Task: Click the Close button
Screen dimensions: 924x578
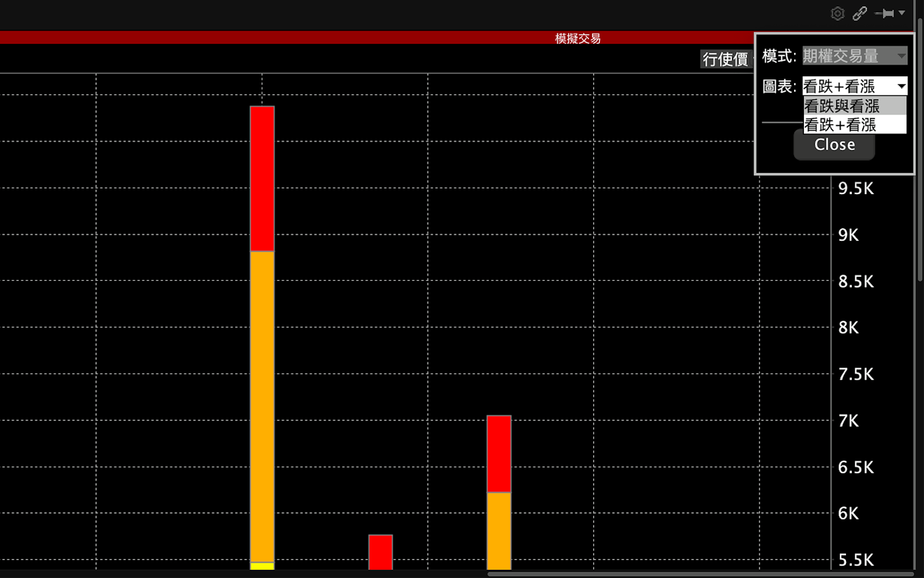Action: click(834, 144)
